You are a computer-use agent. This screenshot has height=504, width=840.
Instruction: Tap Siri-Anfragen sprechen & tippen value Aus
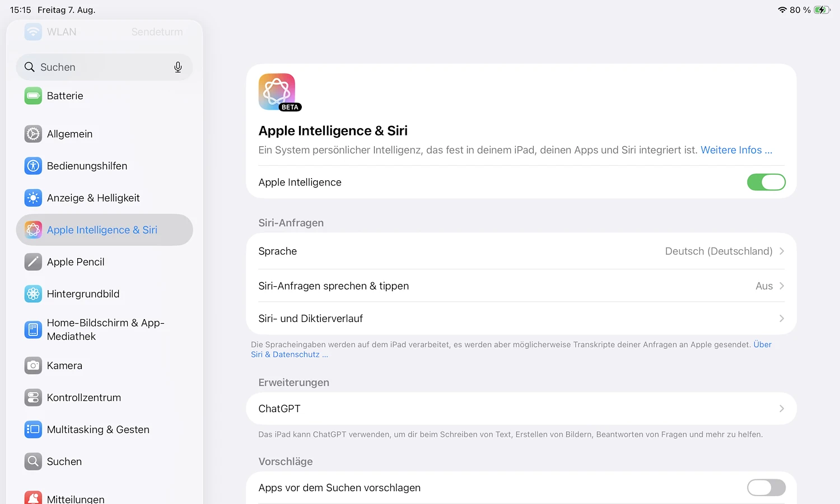coord(764,286)
